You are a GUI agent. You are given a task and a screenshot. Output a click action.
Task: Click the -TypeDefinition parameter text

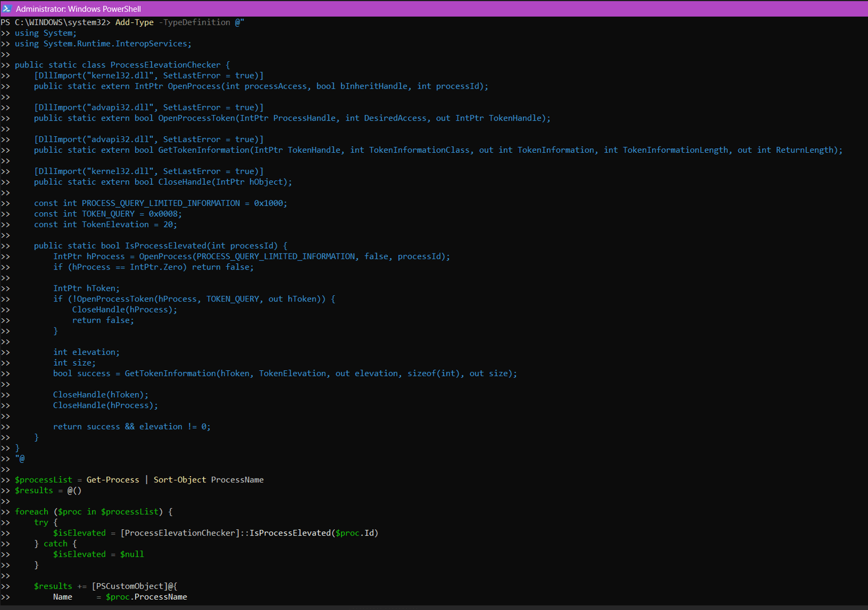[x=195, y=22]
